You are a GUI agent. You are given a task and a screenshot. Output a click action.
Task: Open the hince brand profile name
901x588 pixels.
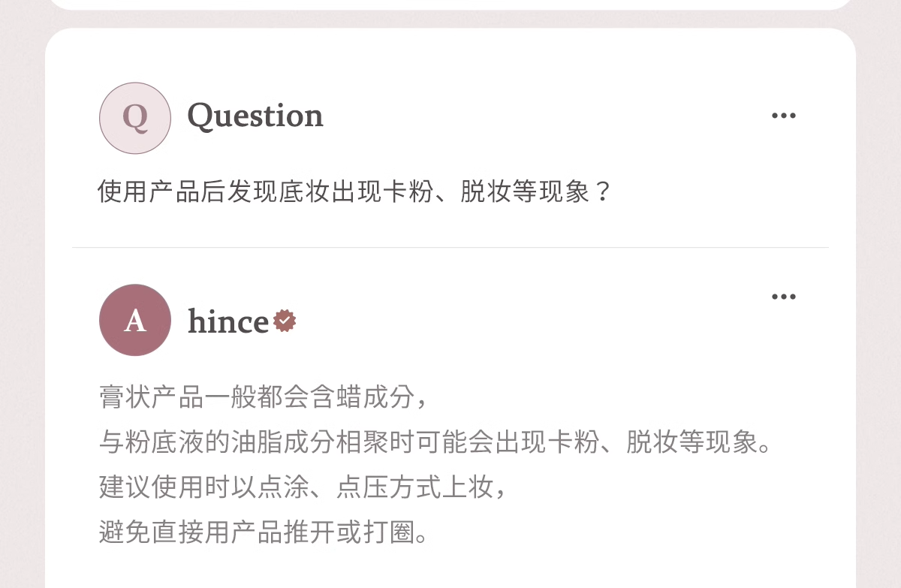(x=228, y=321)
